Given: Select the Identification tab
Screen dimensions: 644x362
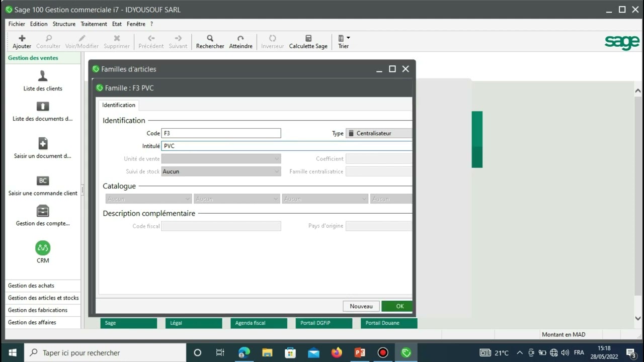Looking at the screenshot, I should coord(119,105).
